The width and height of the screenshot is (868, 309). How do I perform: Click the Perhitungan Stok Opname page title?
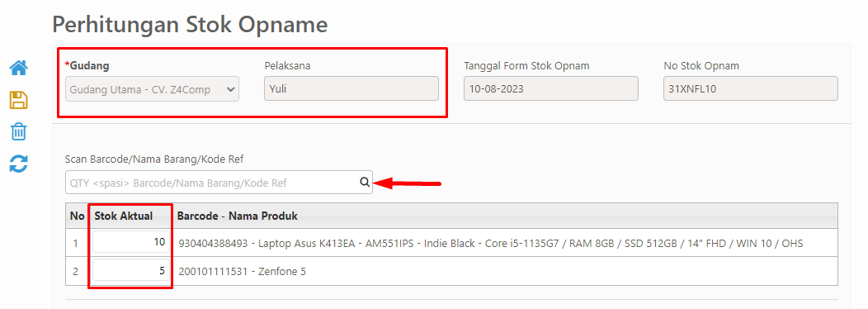click(190, 25)
